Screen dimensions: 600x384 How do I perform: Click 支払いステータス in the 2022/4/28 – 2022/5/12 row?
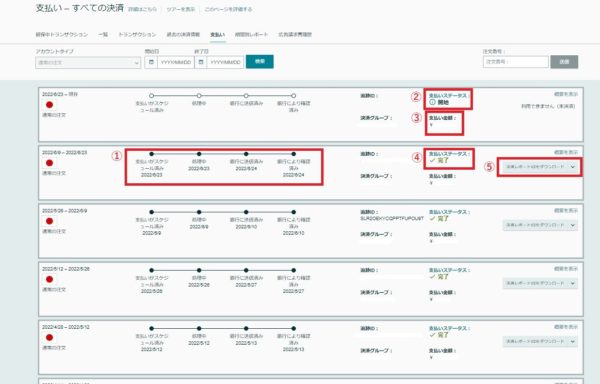pos(449,328)
